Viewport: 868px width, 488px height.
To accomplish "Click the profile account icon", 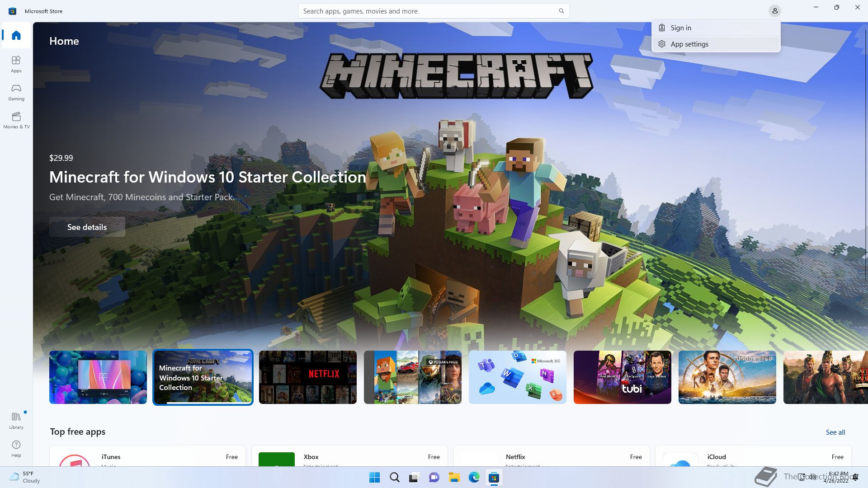I will (774, 11).
